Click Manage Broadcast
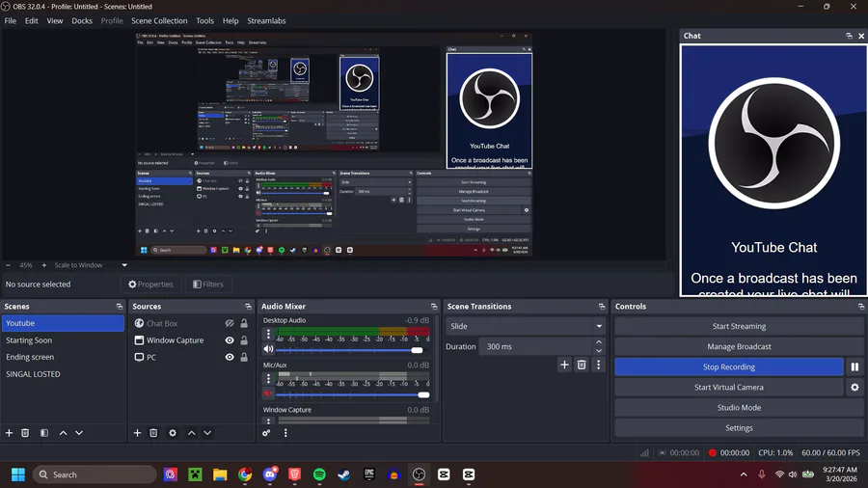 739,346
